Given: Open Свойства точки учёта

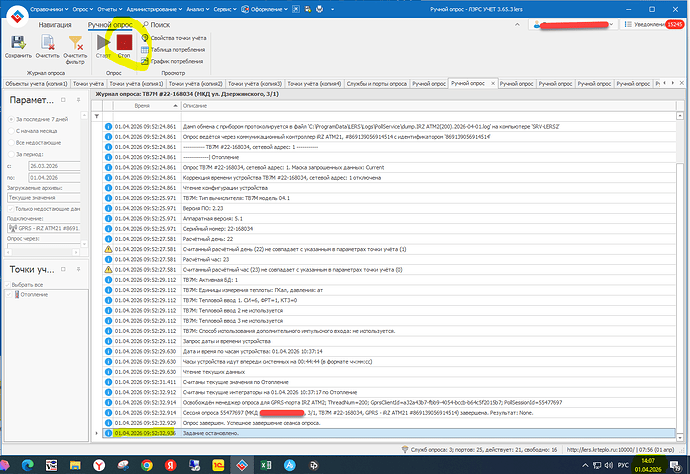Looking at the screenshot, I should pos(180,37).
